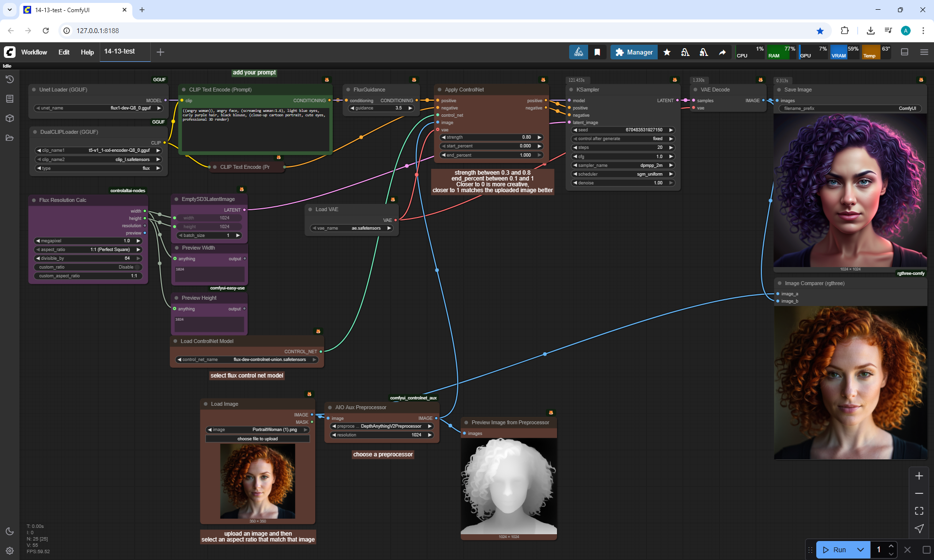Viewport: 934px width, 560px height.
Task: Collapse the Load VAE node dot
Action: click(x=310, y=209)
